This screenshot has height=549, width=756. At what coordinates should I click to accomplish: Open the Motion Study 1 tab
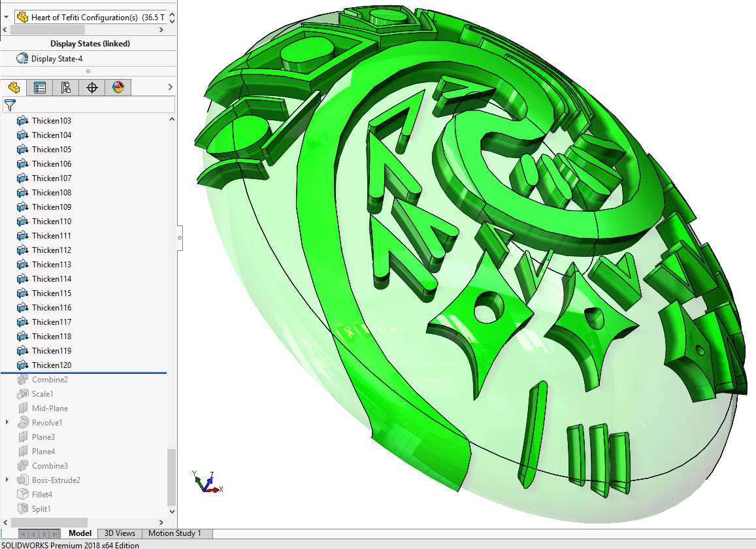click(174, 533)
